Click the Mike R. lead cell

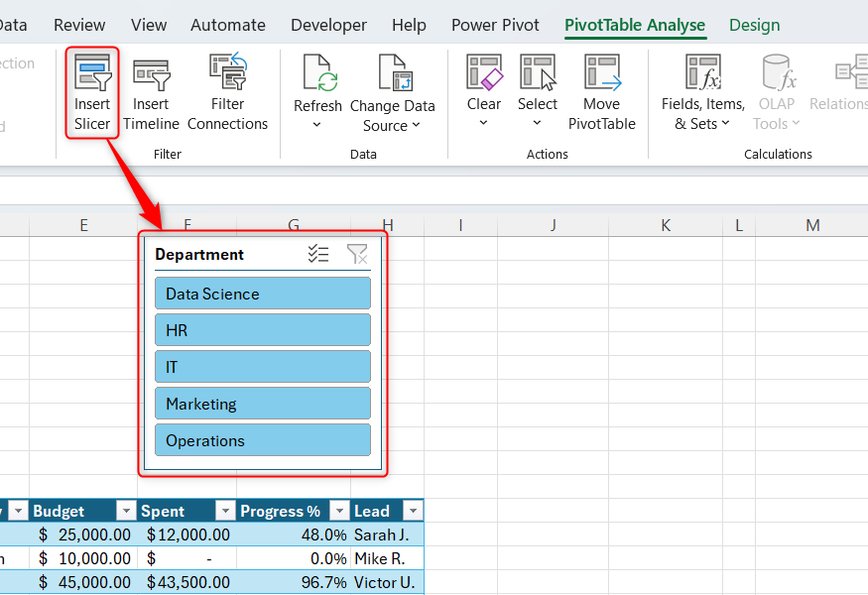point(388,558)
